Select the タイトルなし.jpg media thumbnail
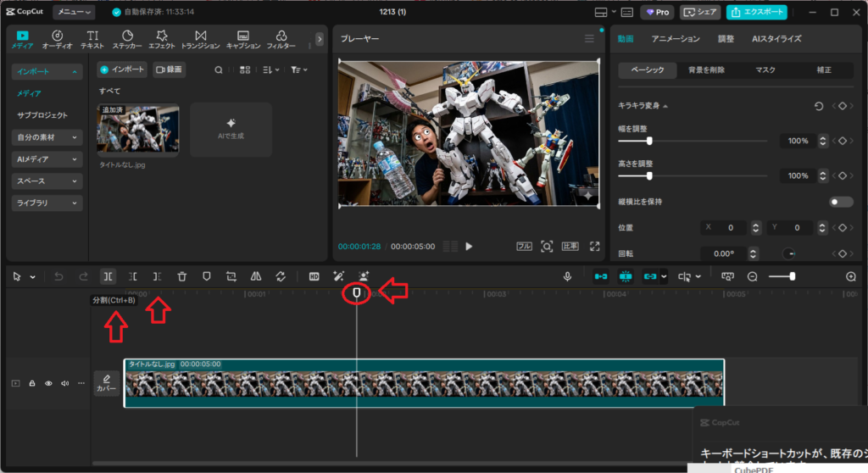This screenshot has width=868, height=473. tap(138, 129)
